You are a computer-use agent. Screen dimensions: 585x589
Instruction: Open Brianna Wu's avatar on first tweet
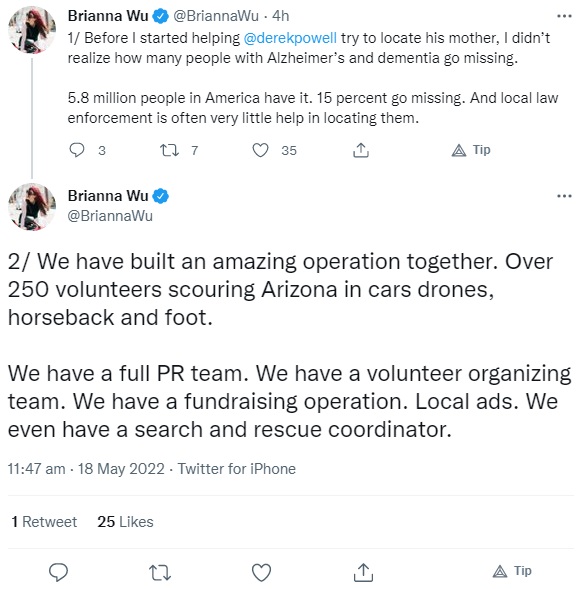coord(32,30)
